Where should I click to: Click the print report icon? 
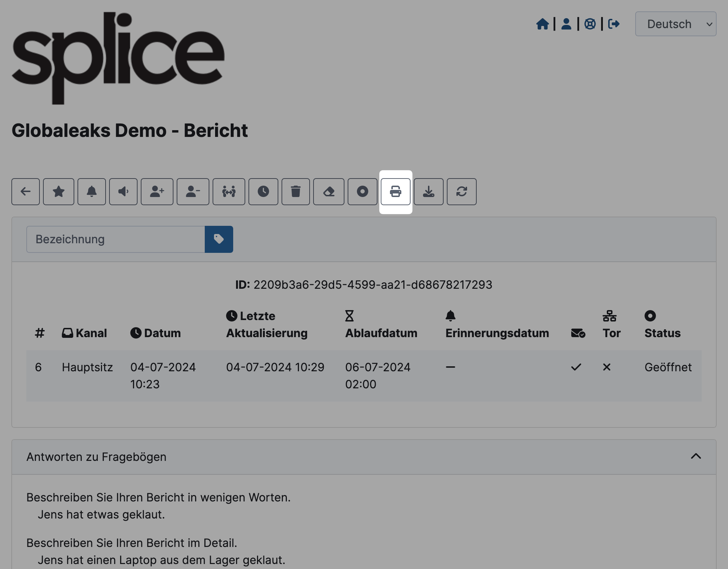[395, 191]
